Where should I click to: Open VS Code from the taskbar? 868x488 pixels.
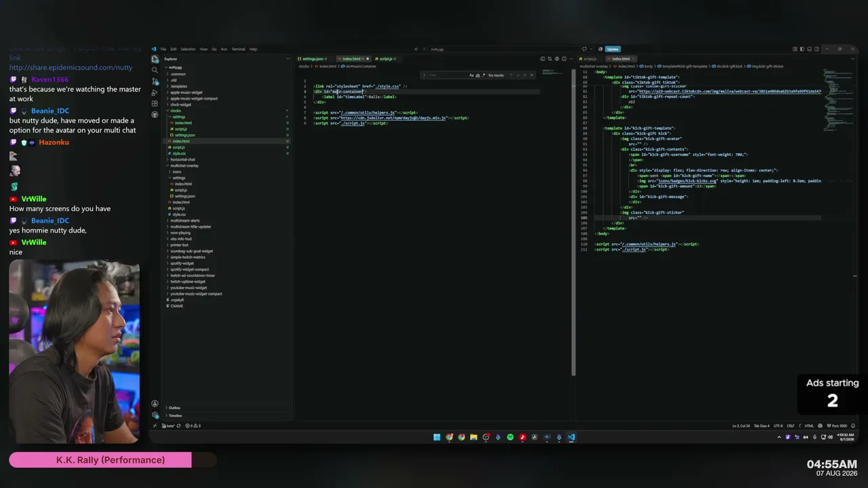(571, 437)
